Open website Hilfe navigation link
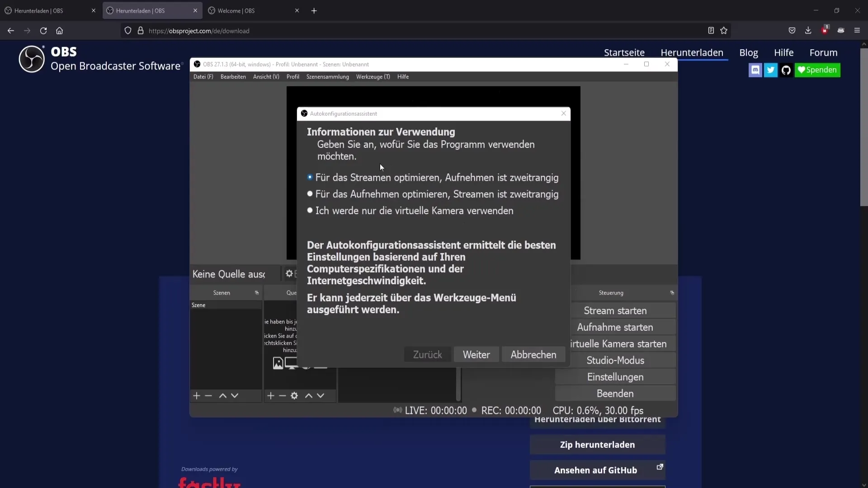This screenshot has height=488, width=868. (783, 52)
